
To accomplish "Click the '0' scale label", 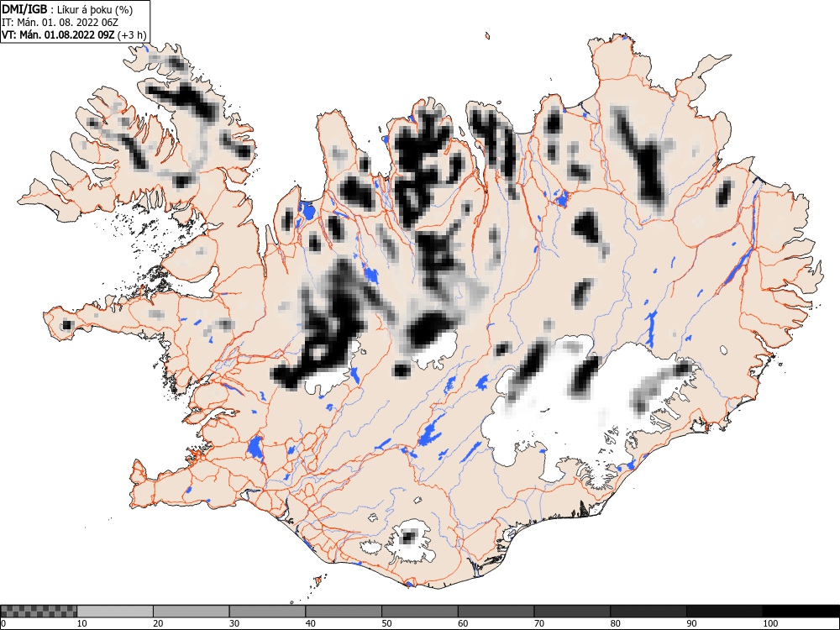I will click(3, 623).
